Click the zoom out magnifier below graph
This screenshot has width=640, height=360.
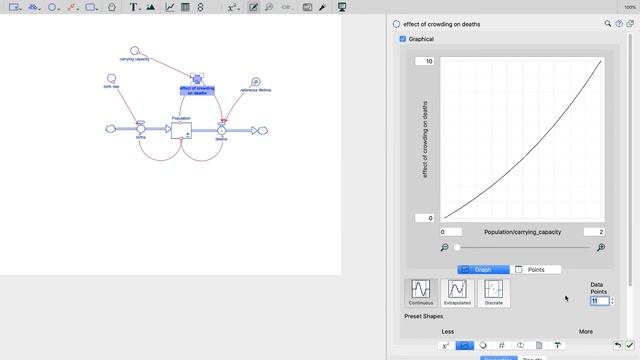tap(444, 247)
